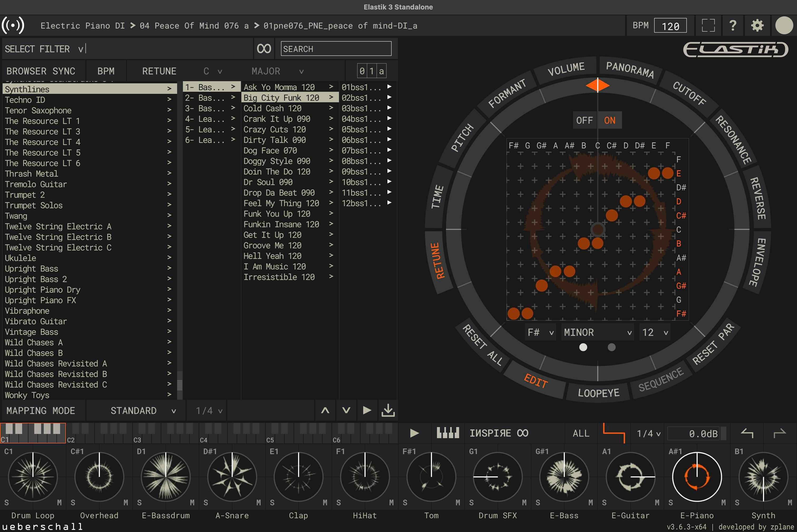
Task: Select the E-Guitar waveform pad
Action: [x=630, y=477]
